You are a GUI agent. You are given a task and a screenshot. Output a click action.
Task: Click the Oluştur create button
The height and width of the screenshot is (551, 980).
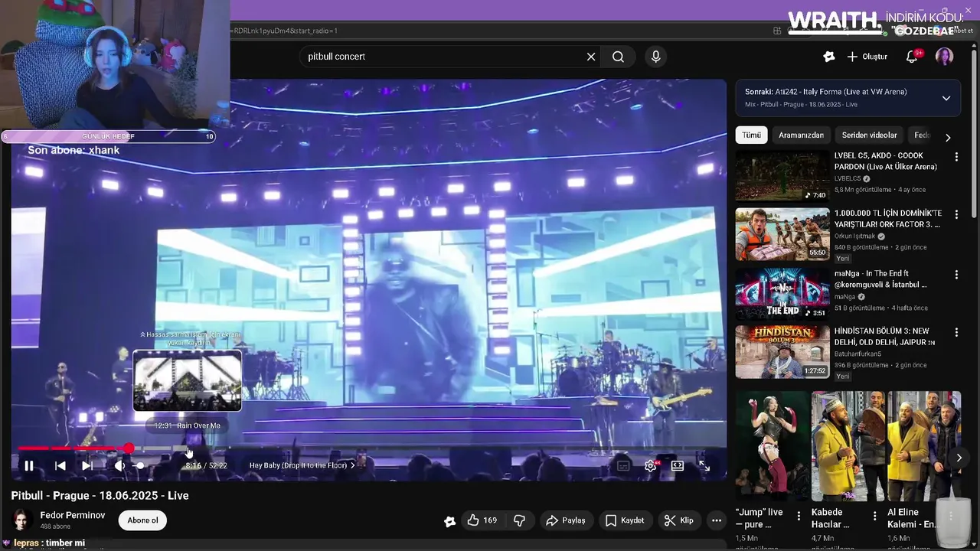867,57
